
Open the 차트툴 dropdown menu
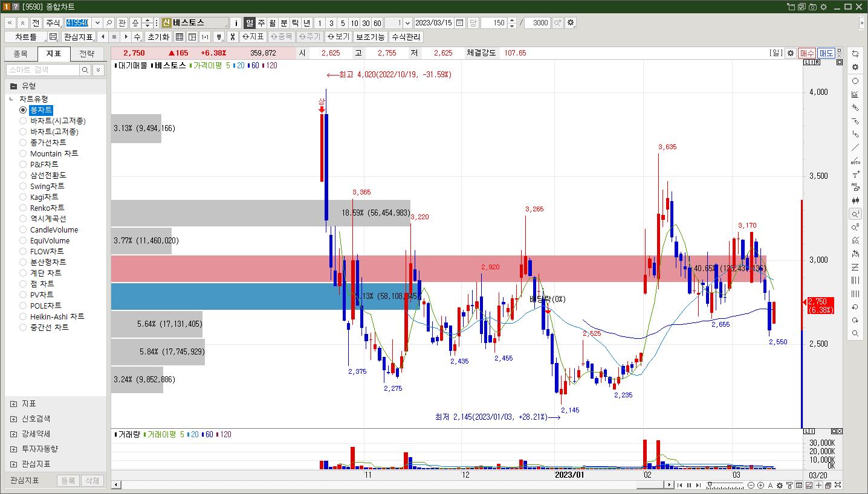pyautogui.click(x=26, y=37)
